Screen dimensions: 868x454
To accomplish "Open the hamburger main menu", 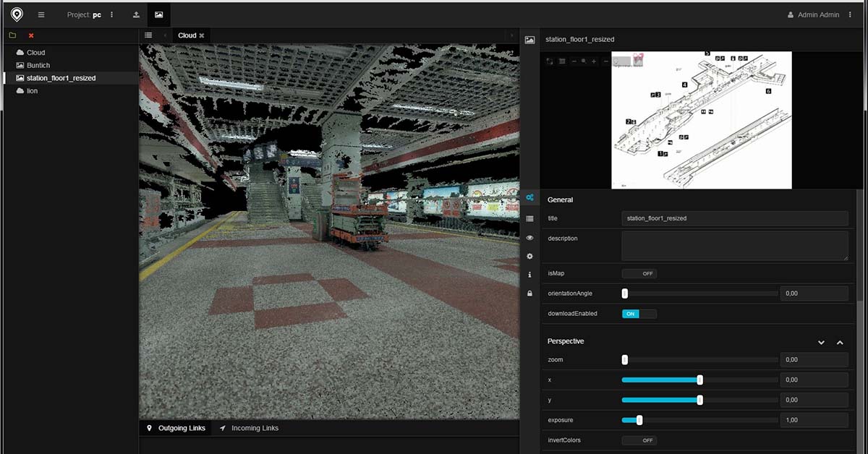I will pos(41,14).
